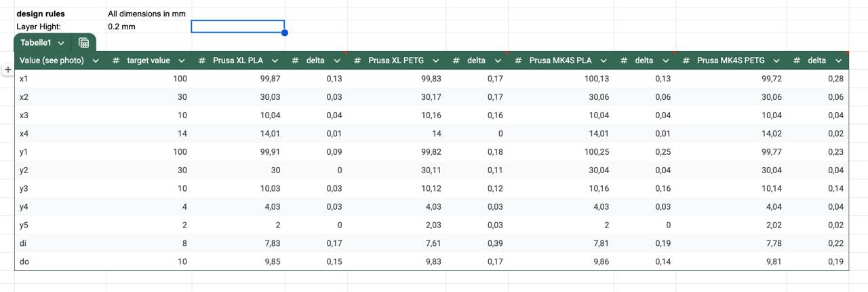The image size is (868, 292).
Task: Open dropdown of delta column following Prusa MK4S PETG
Action: tap(839, 60)
